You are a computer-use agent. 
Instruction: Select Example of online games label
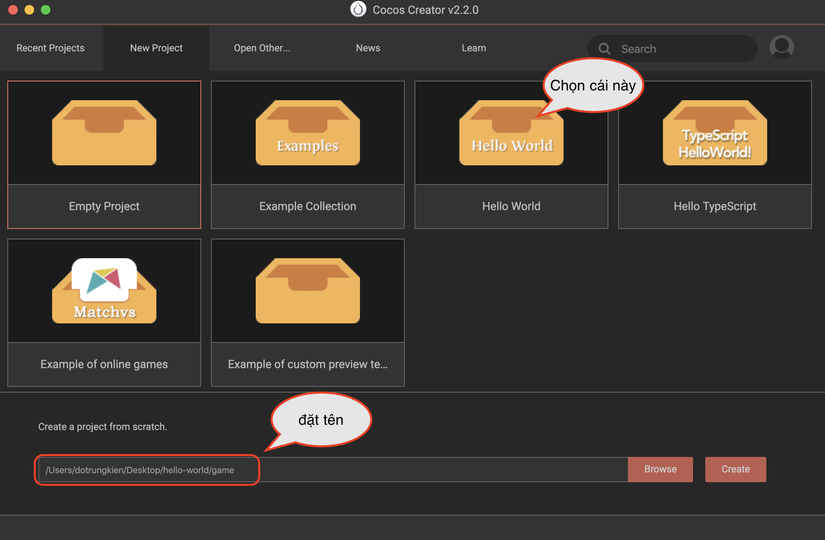tap(104, 364)
